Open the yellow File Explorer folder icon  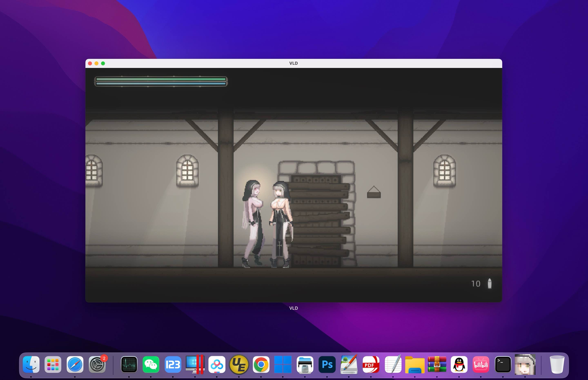pos(415,364)
